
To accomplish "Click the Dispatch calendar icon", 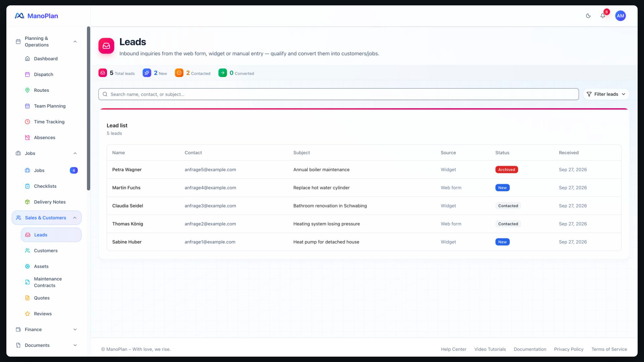I will (28, 74).
